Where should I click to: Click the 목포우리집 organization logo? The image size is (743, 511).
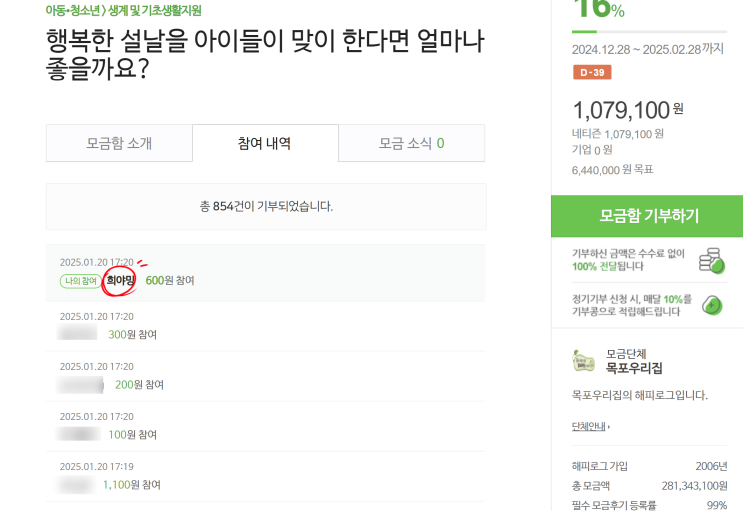click(x=583, y=361)
